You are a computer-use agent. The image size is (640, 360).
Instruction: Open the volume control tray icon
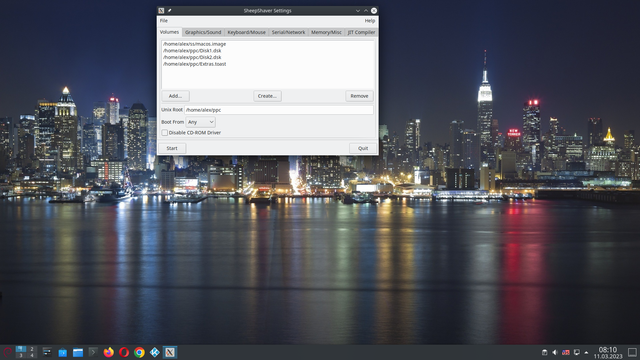point(555,352)
